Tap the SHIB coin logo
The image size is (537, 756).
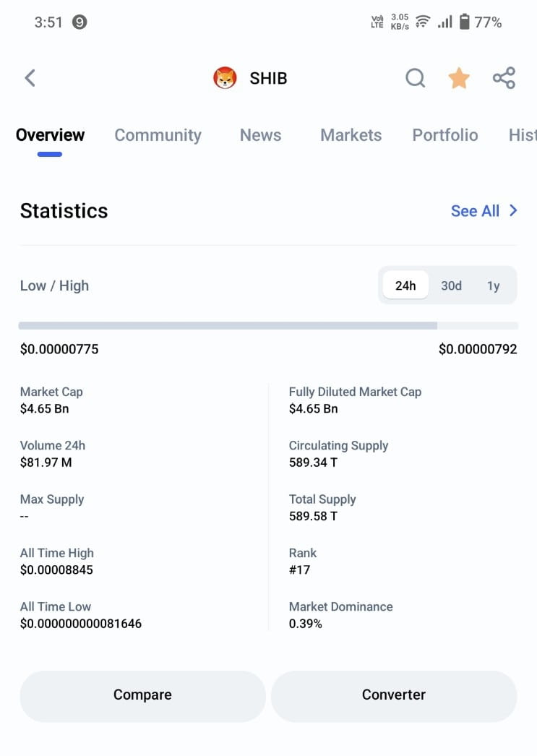tap(225, 78)
